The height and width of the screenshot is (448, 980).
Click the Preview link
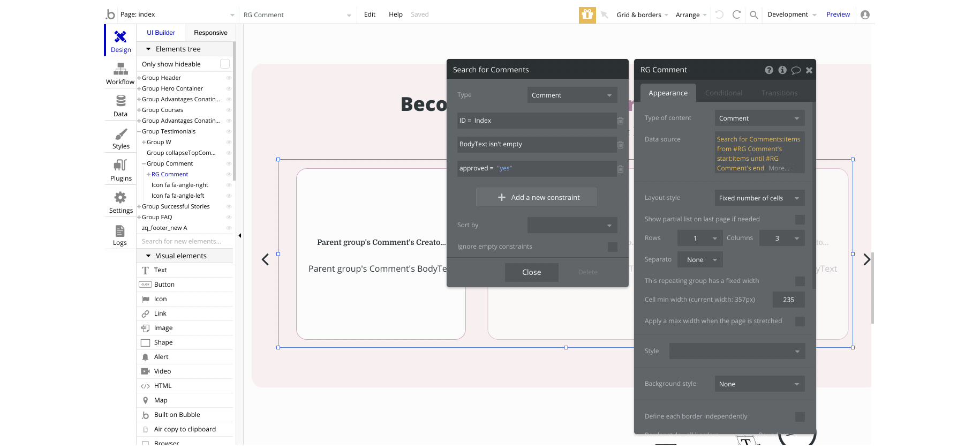[x=838, y=14]
